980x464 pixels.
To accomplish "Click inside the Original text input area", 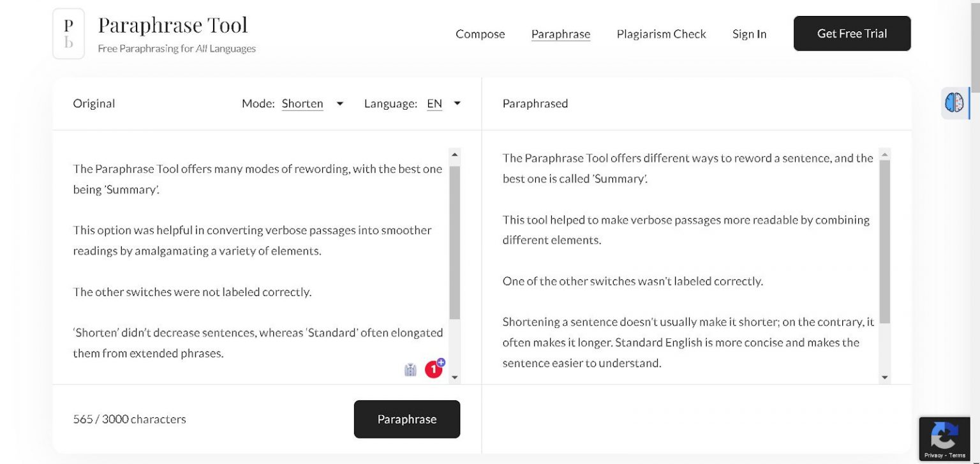I will pyautogui.click(x=255, y=255).
